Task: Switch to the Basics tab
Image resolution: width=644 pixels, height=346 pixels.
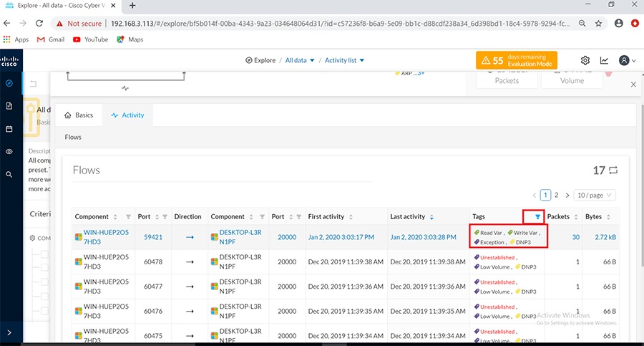Action: point(79,115)
